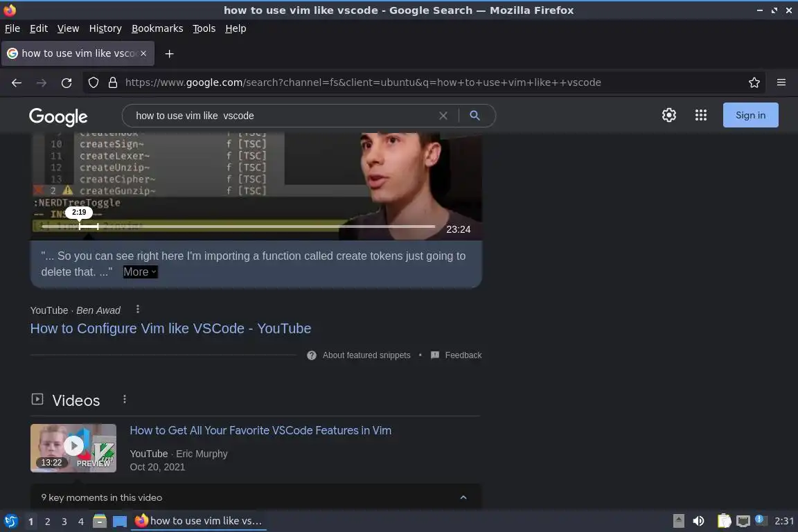Switch to workspace 4
The image size is (798, 532).
pos(80,522)
